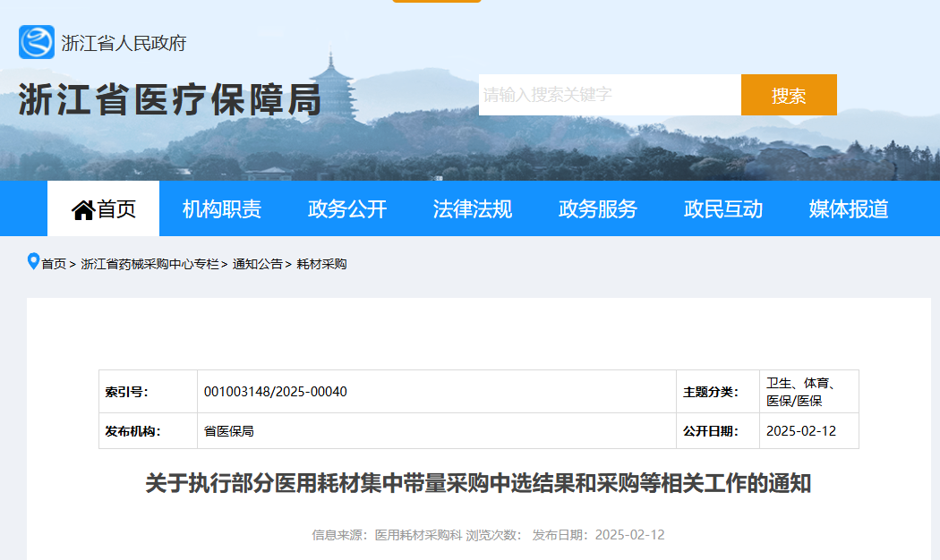
Task: Click the orange bar at the page top
Action: 436,1
